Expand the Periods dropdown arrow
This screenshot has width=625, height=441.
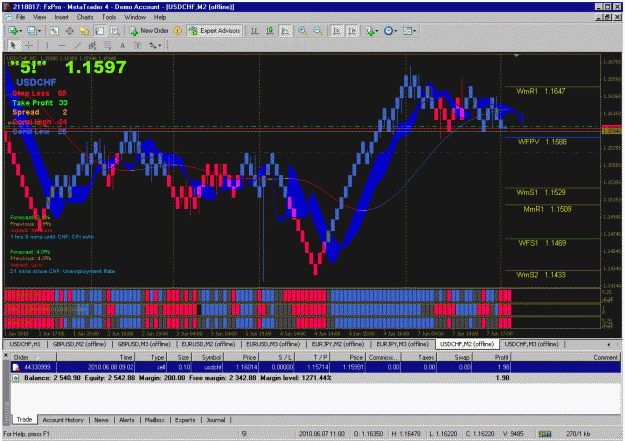395,31
